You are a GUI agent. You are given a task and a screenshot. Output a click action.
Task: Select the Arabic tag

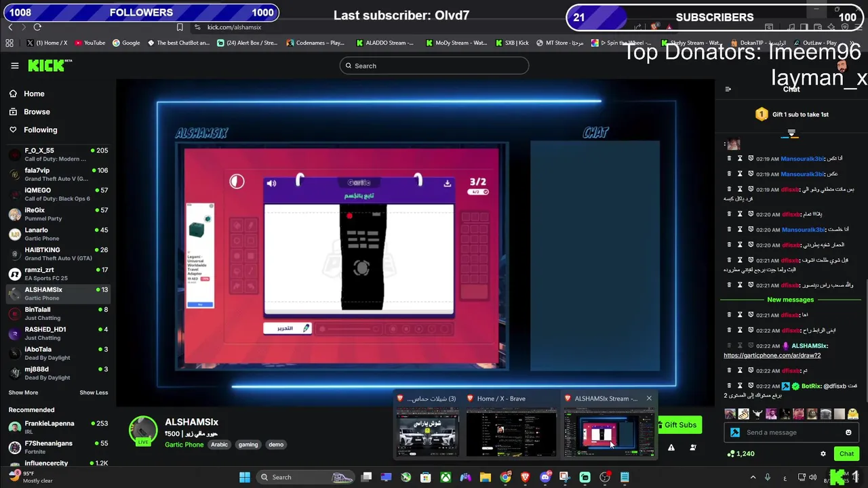(x=219, y=445)
